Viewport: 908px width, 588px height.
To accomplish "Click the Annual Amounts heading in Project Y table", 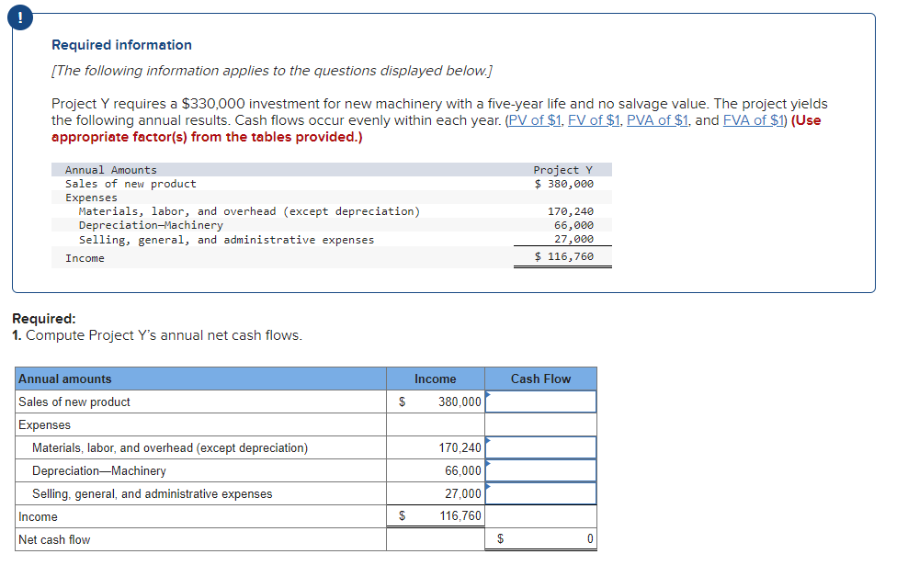I will (x=111, y=170).
